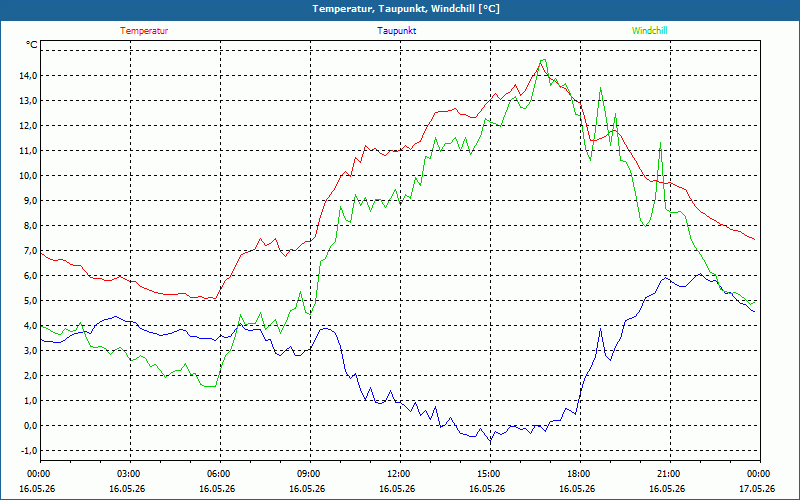Click the 17.05.26 date label
This screenshot has width=800, height=500.
point(757,488)
